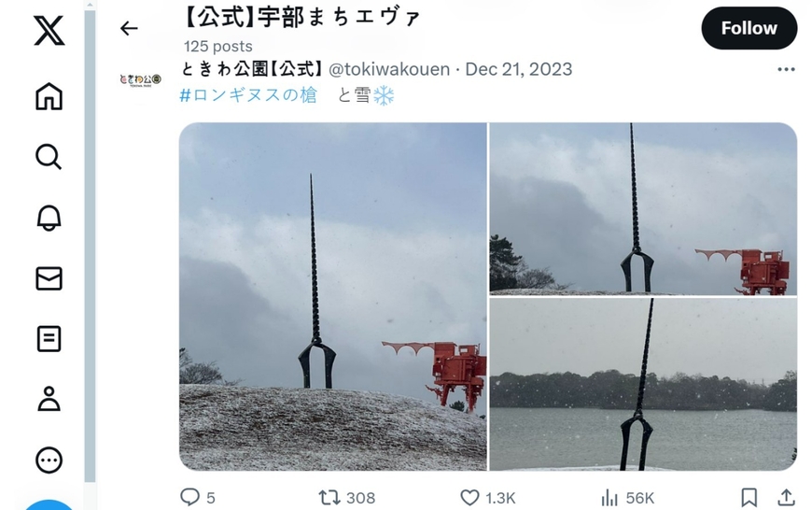Toggle repost on the post with 308 reposts
812x510 pixels.
(x=346, y=498)
